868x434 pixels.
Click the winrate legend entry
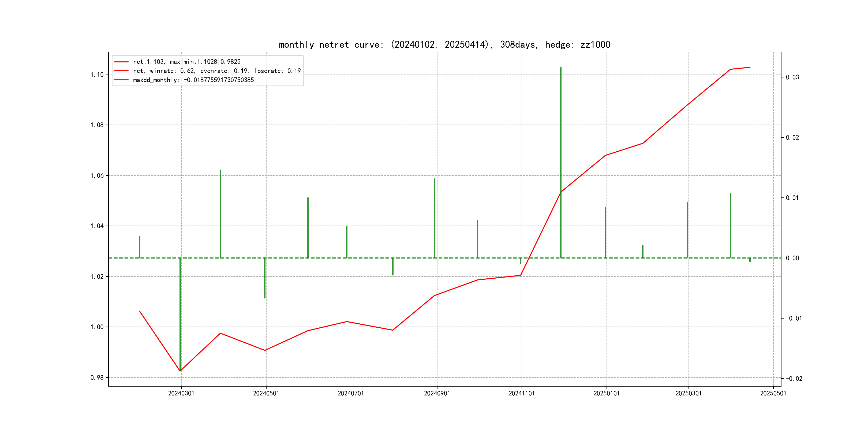click(217, 71)
